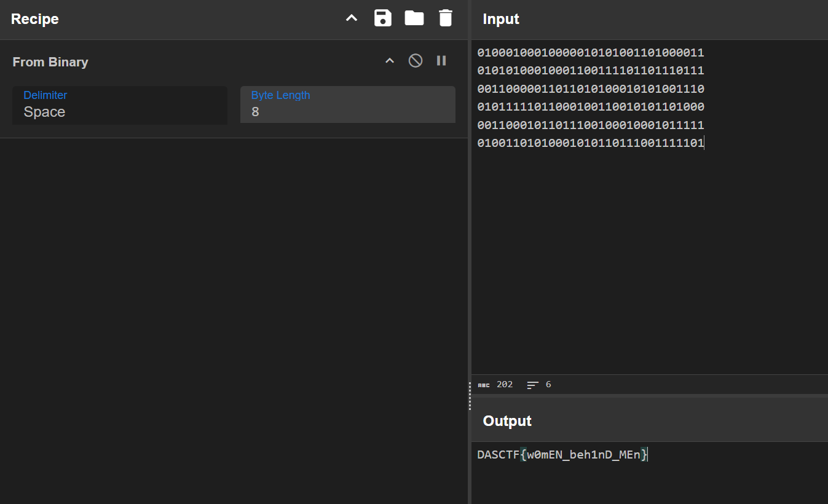Set a breakpoint on From Binary
Viewport: 828px width, 504px height.
[x=441, y=61]
